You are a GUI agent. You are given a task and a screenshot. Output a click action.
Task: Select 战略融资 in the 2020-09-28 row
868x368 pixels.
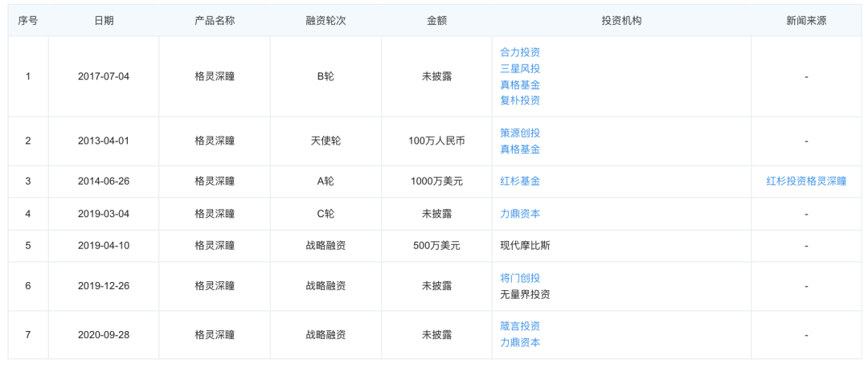(326, 335)
